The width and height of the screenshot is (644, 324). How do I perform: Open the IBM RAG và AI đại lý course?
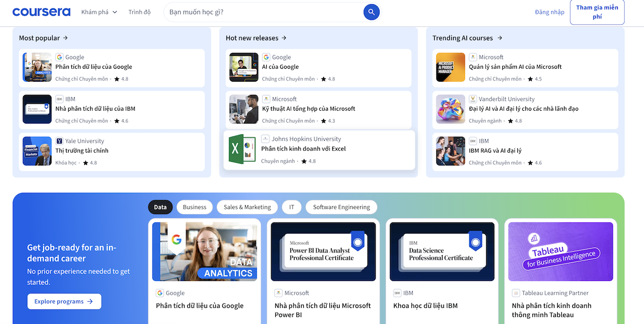(x=495, y=150)
